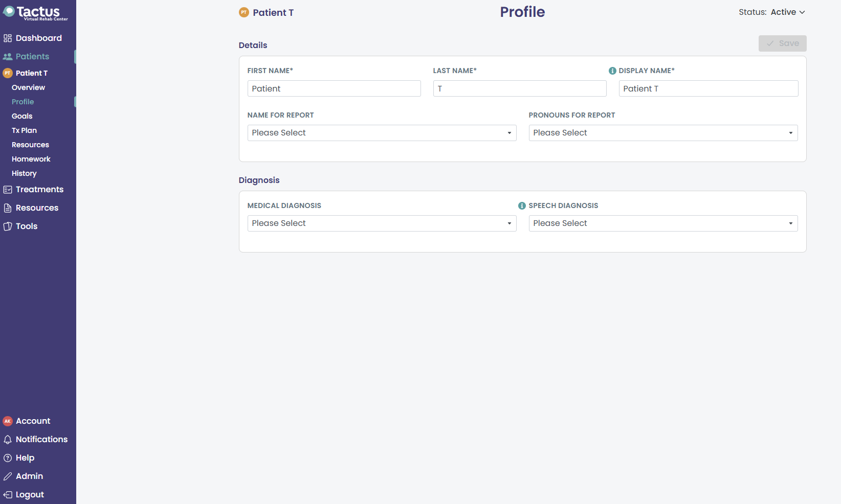
Task: Click the Speech Diagnosis info icon
Action: point(522,206)
